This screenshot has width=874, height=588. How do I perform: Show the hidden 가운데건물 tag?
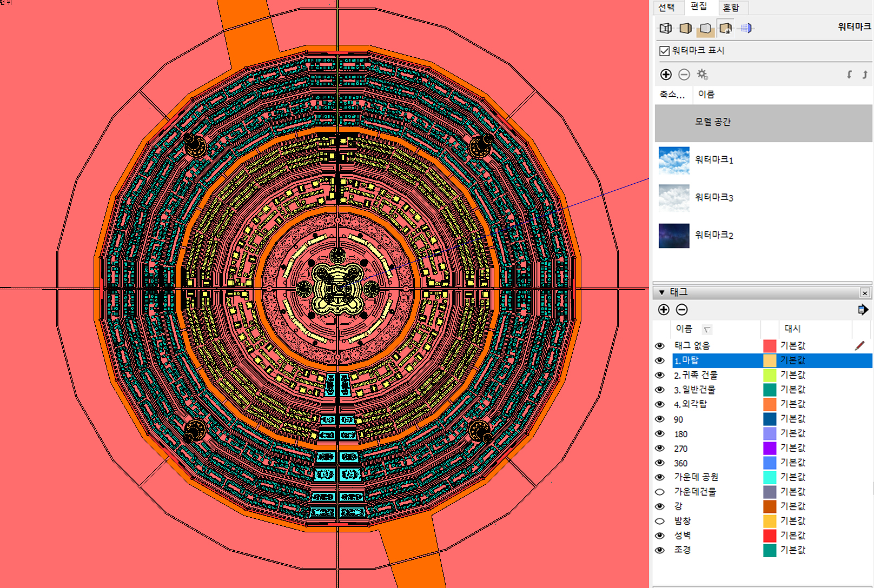coord(660,492)
